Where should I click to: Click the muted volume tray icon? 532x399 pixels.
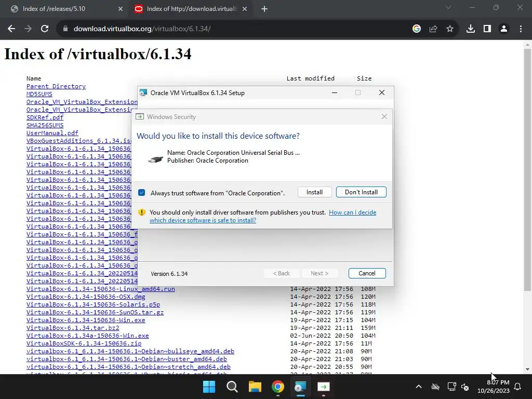pos(465,387)
